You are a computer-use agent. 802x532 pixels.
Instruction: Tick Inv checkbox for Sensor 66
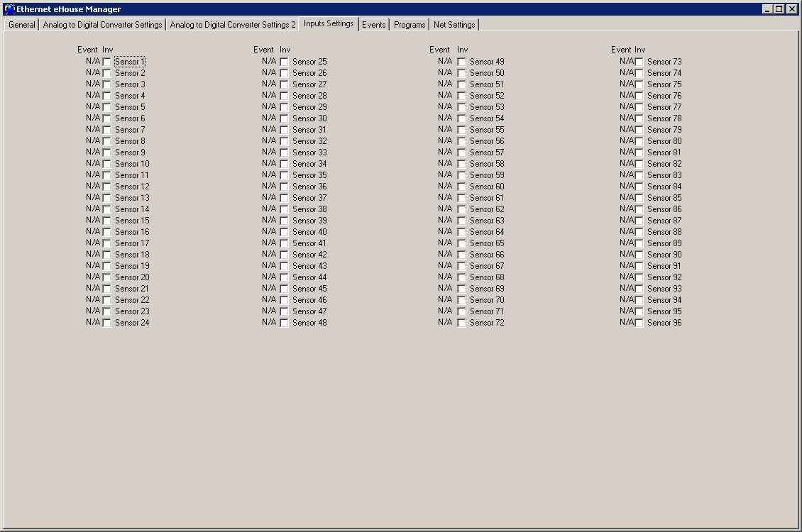pos(461,255)
